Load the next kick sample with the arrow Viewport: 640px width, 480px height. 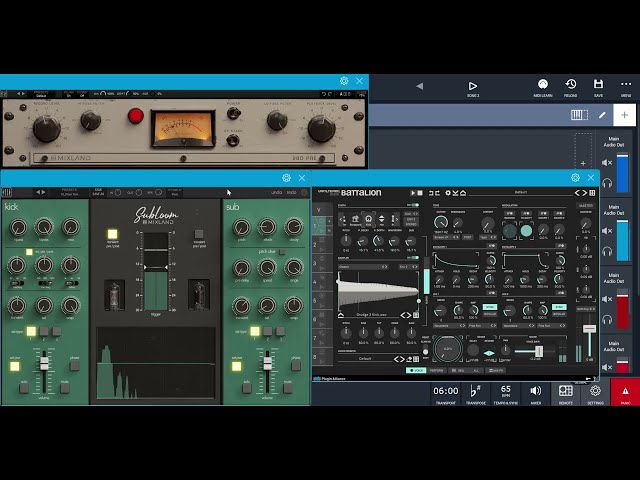click(408, 315)
